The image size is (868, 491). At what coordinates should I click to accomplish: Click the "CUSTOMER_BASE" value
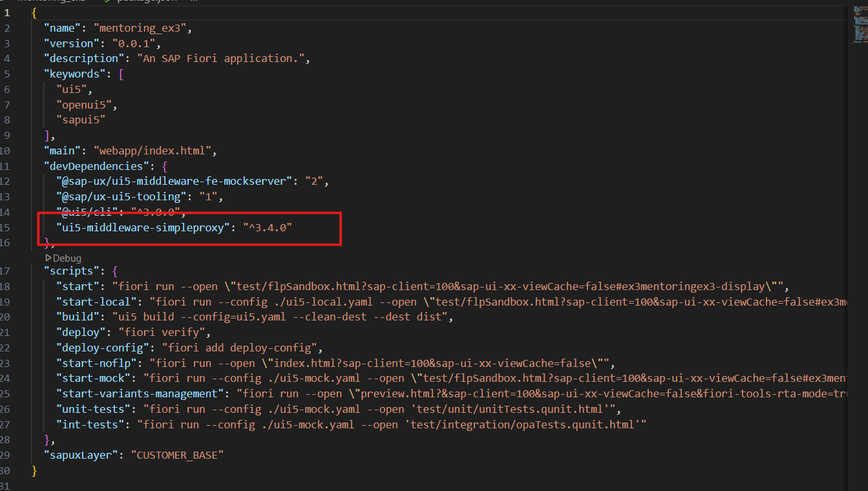tap(176, 455)
